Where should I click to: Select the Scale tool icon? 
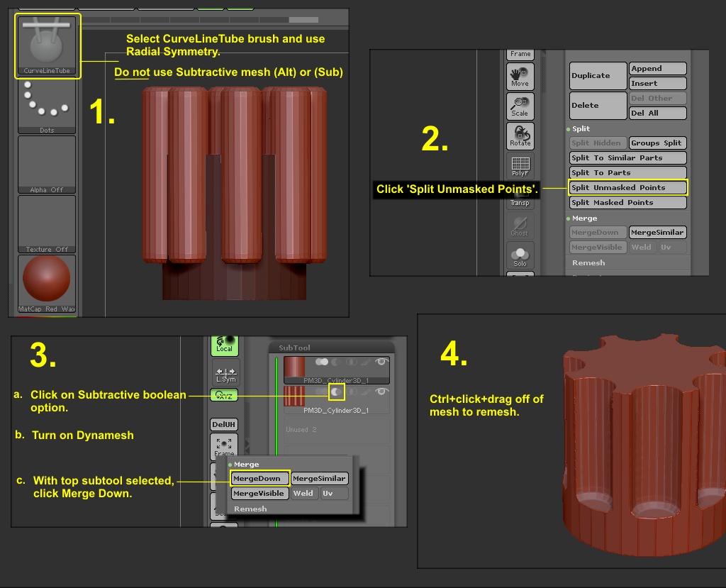[x=520, y=106]
